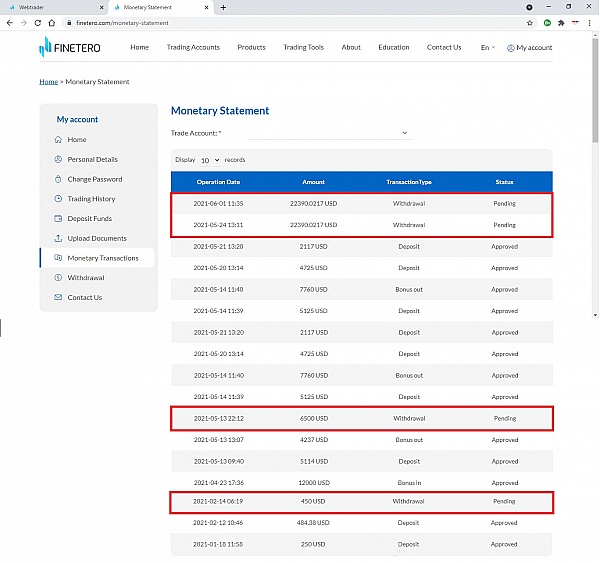This screenshot has height=563, width=600.
Task: Select the 2021-01-18 11:58 date cell
Action: [218, 544]
